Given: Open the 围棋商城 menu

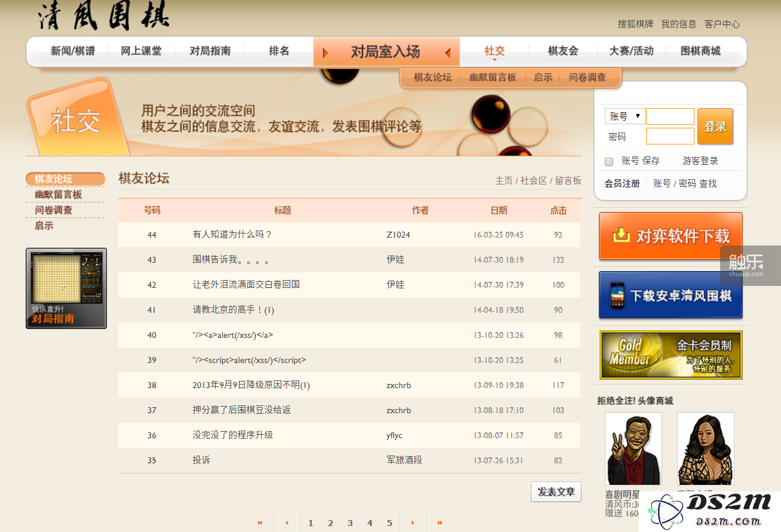Looking at the screenshot, I should click(700, 51).
